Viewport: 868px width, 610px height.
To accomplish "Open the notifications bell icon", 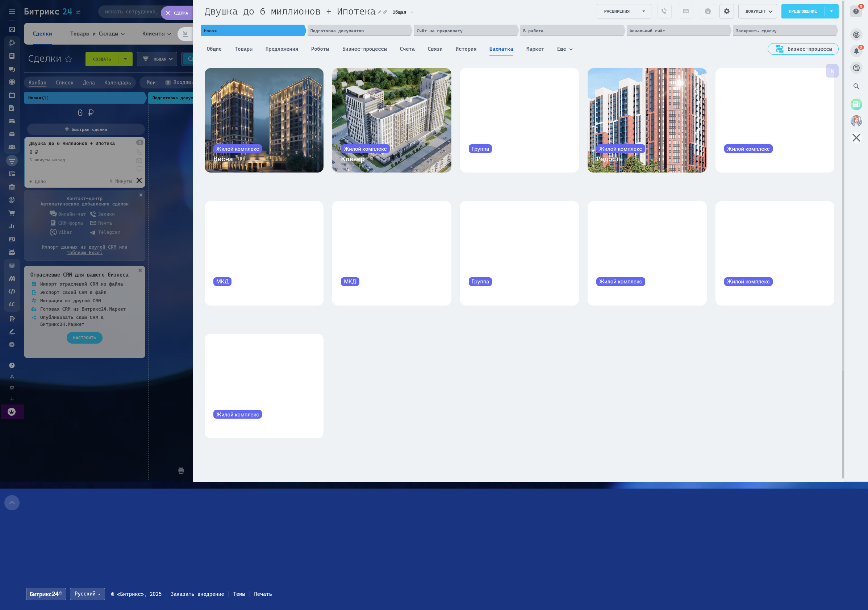I will [856, 51].
